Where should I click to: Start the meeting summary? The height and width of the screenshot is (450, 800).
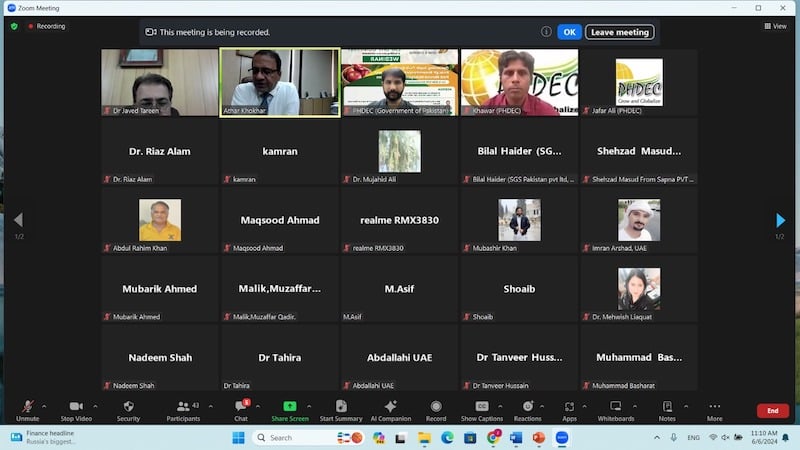coord(341,409)
